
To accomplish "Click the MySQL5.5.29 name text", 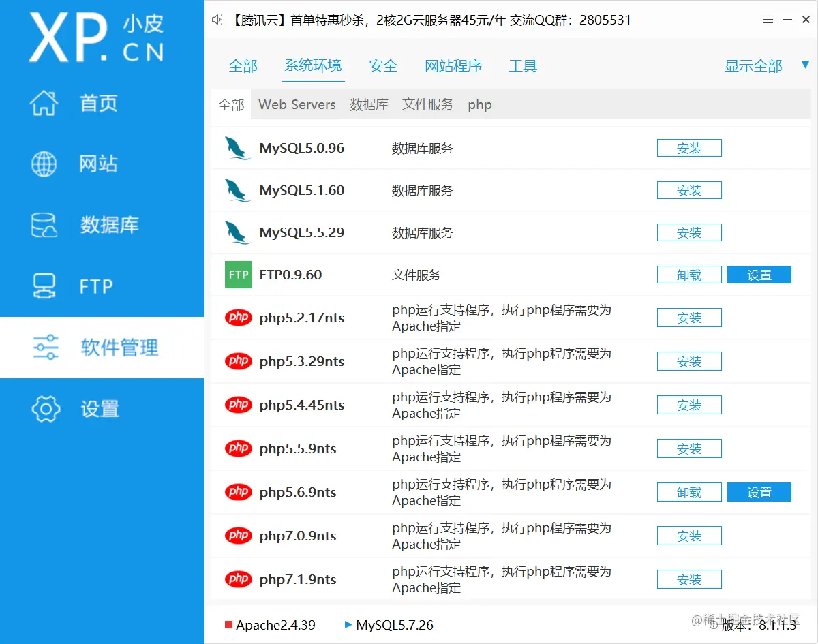I will point(302,232).
